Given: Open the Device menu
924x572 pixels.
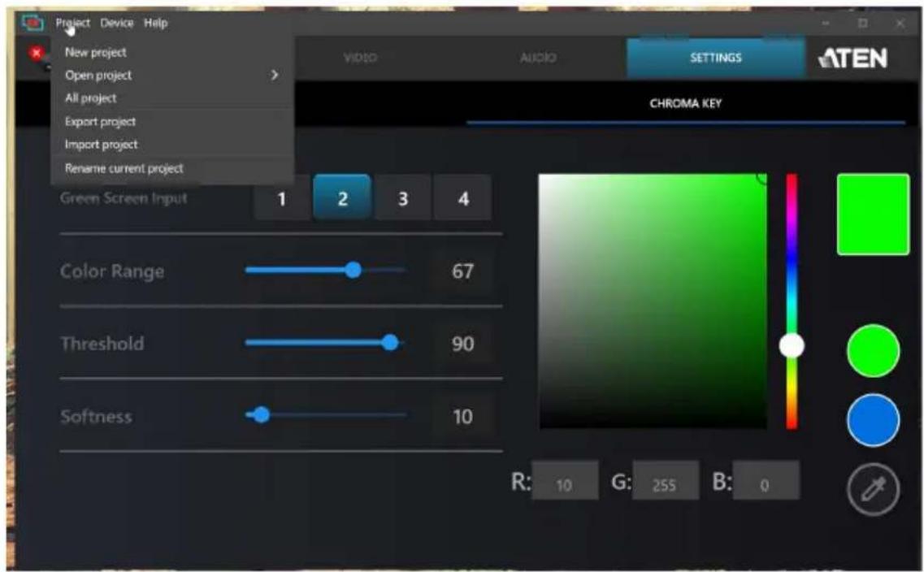Looking at the screenshot, I should (117, 23).
